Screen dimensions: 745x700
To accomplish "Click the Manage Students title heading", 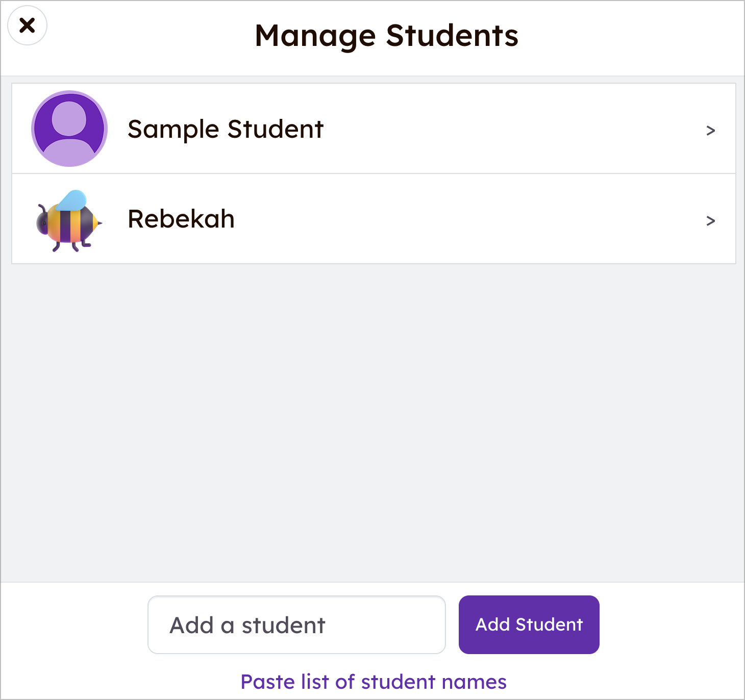I will (x=387, y=36).
